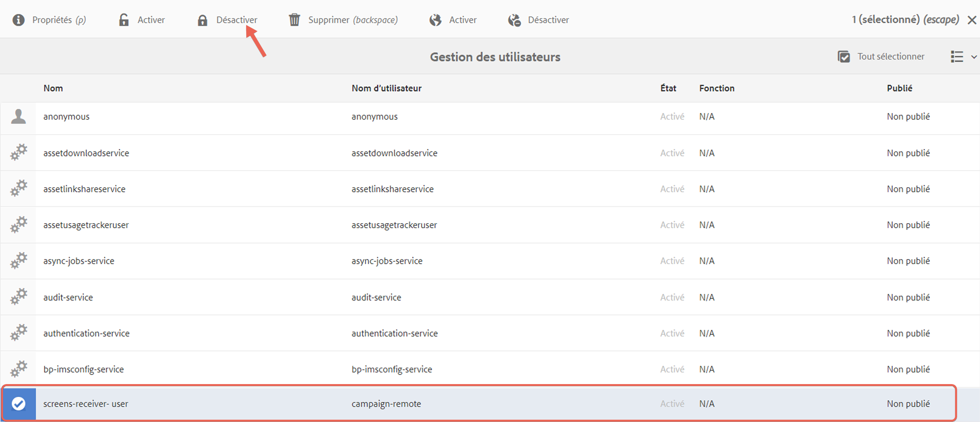Image resolution: width=980 pixels, height=422 pixels.
Task: Sort by the Nom column header
Action: 53,88
